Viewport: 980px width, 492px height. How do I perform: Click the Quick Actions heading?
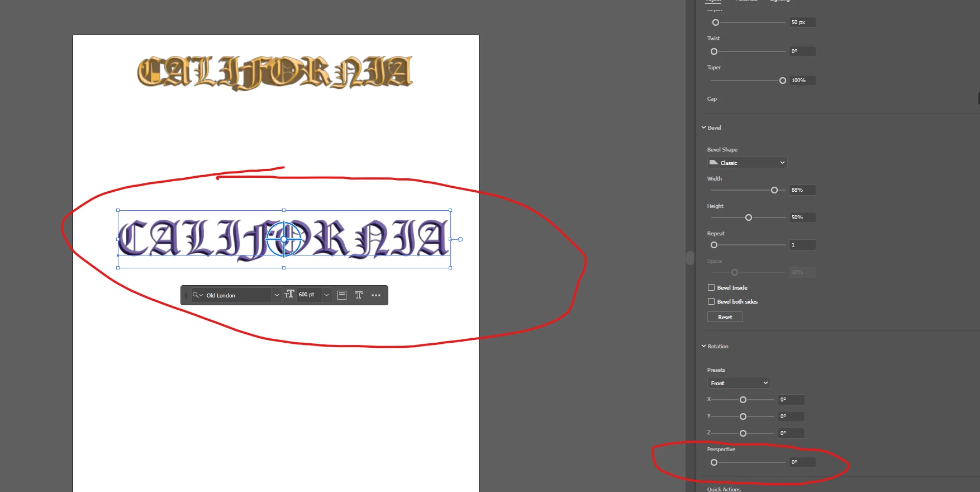(724, 489)
